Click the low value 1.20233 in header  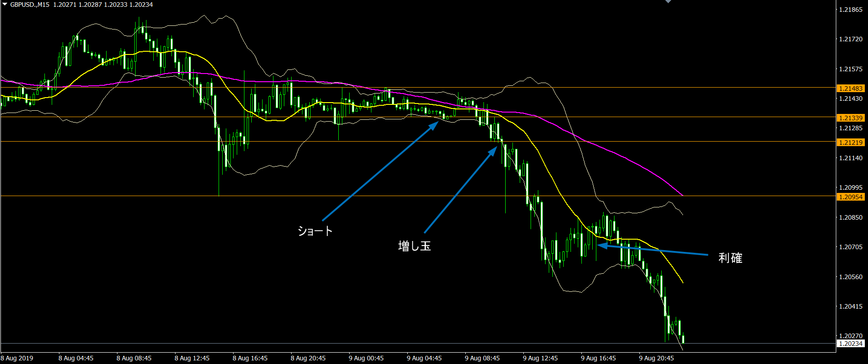click(x=115, y=5)
